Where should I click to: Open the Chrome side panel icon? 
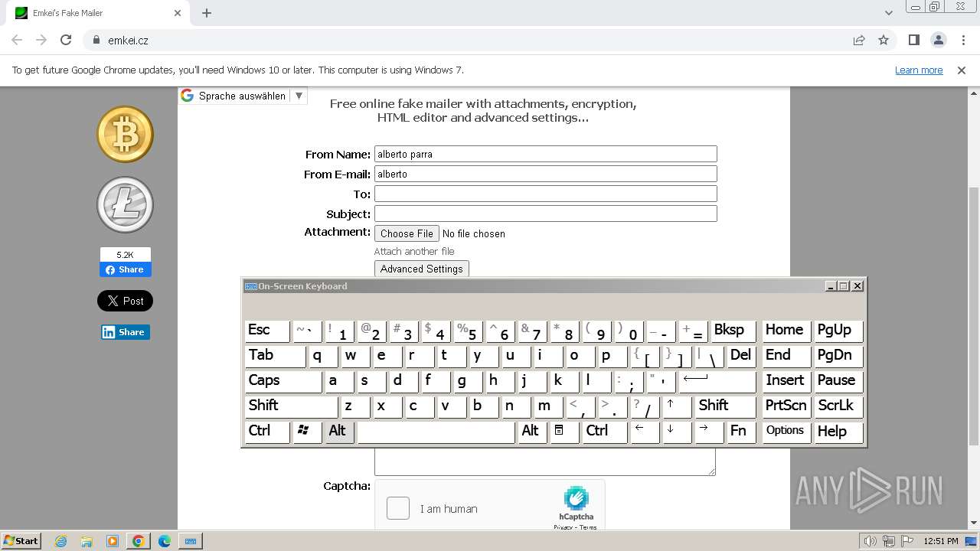coord(913,40)
